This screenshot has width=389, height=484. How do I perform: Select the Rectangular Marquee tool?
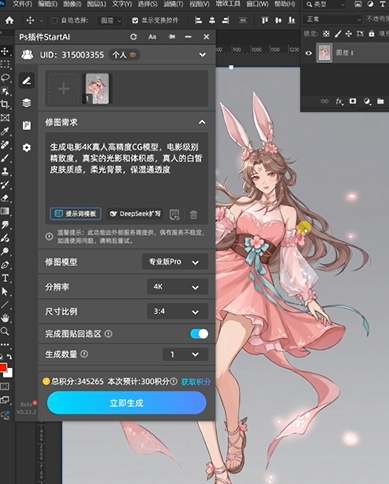tap(5, 64)
